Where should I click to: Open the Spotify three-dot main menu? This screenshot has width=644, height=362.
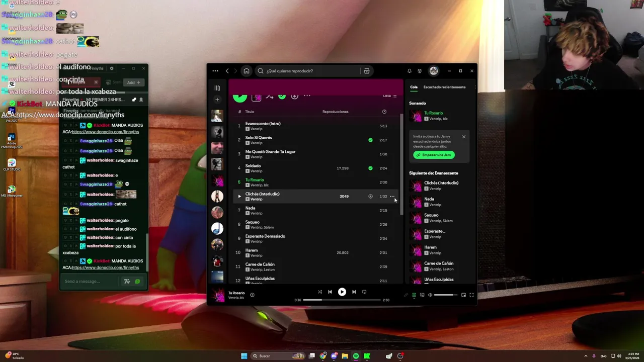point(215,71)
